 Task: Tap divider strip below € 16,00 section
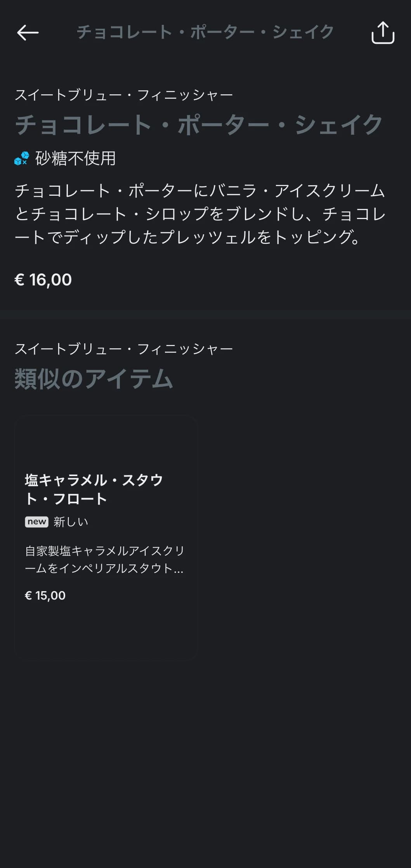click(205, 315)
